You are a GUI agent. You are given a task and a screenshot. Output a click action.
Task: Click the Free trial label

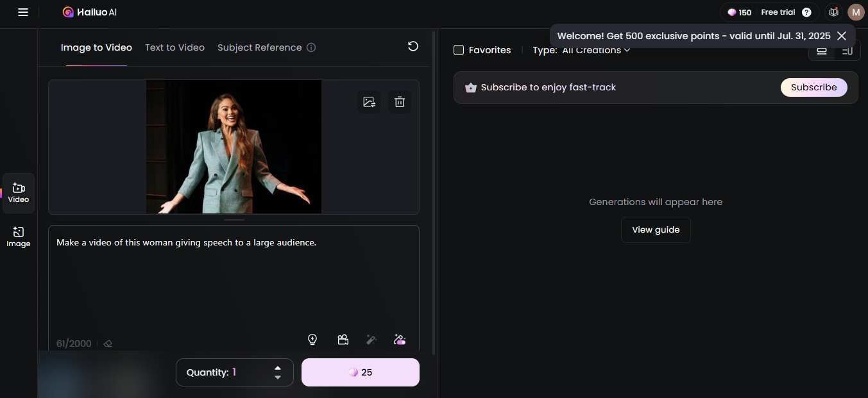click(778, 12)
